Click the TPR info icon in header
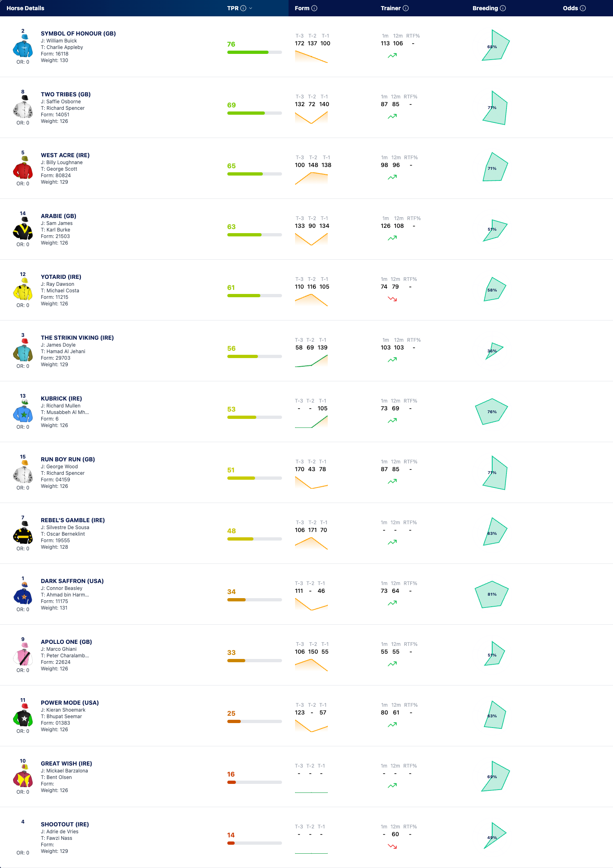613x868 pixels. click(x=243, y=8)
